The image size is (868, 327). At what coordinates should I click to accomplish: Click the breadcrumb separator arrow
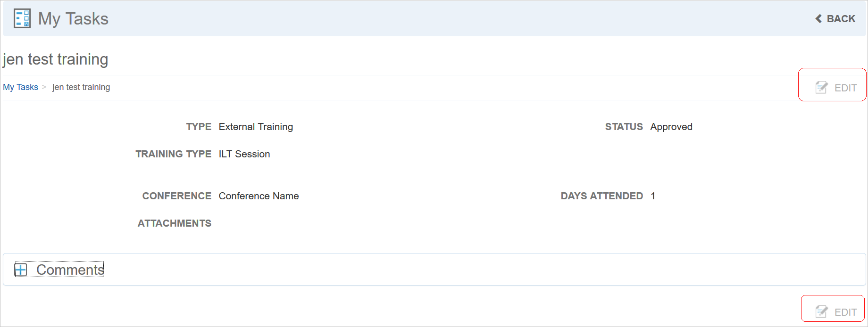tap(44, 87)
